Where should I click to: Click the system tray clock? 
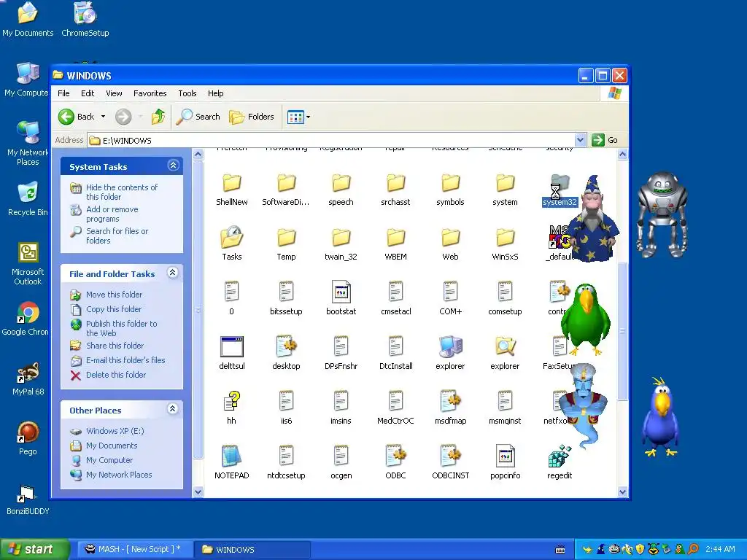720,550
